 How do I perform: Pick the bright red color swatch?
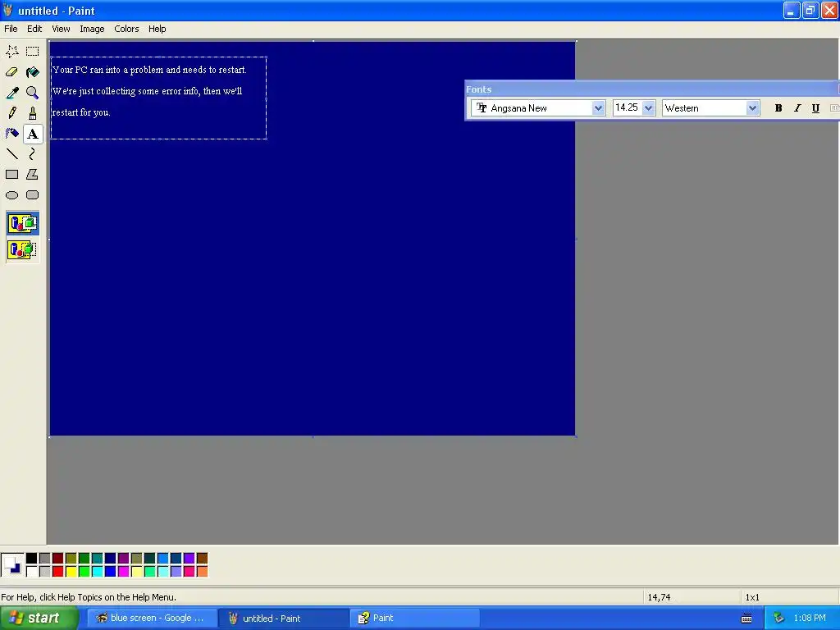[58, 572]
